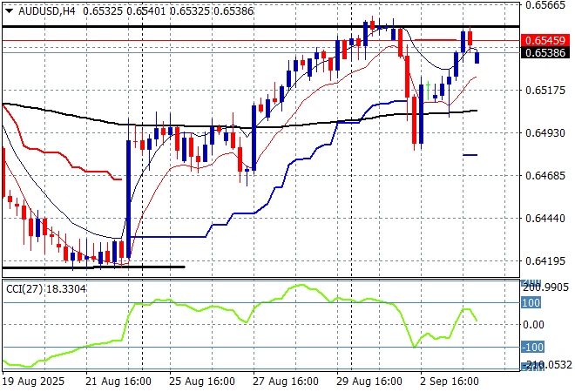The width and height of the screenshot is (575, 392).
Task: Select the red 0.65459 price label
Action: pos(545,40)
